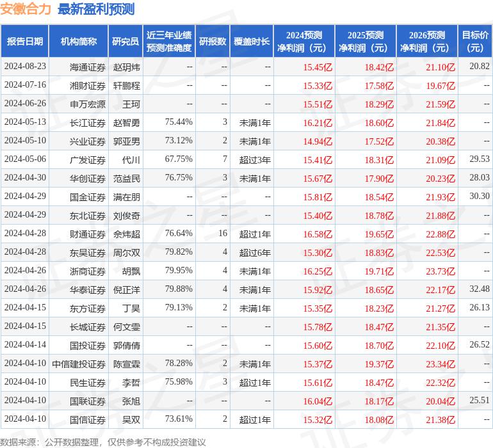Click the 14.94亿 profit value

coord(318,141)
